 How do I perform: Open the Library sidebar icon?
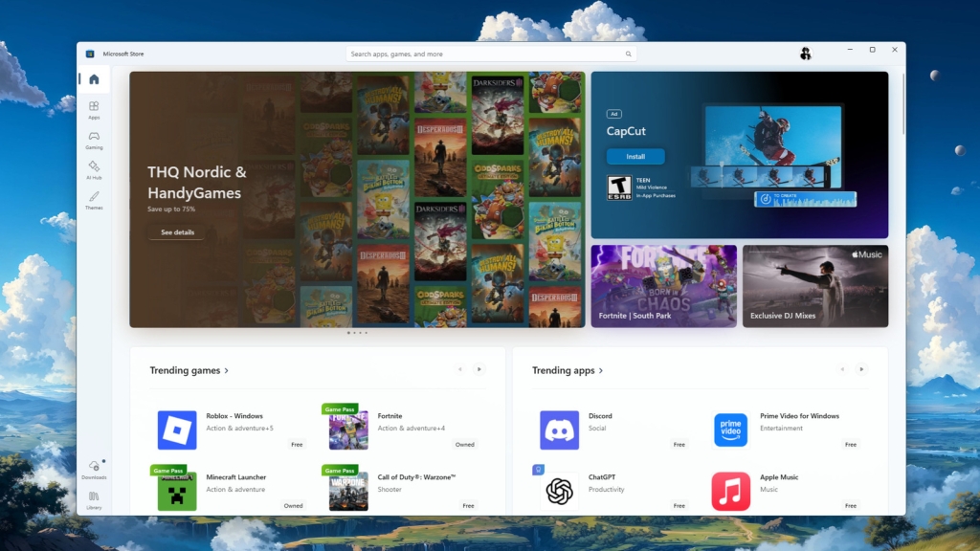click(94, 498)
